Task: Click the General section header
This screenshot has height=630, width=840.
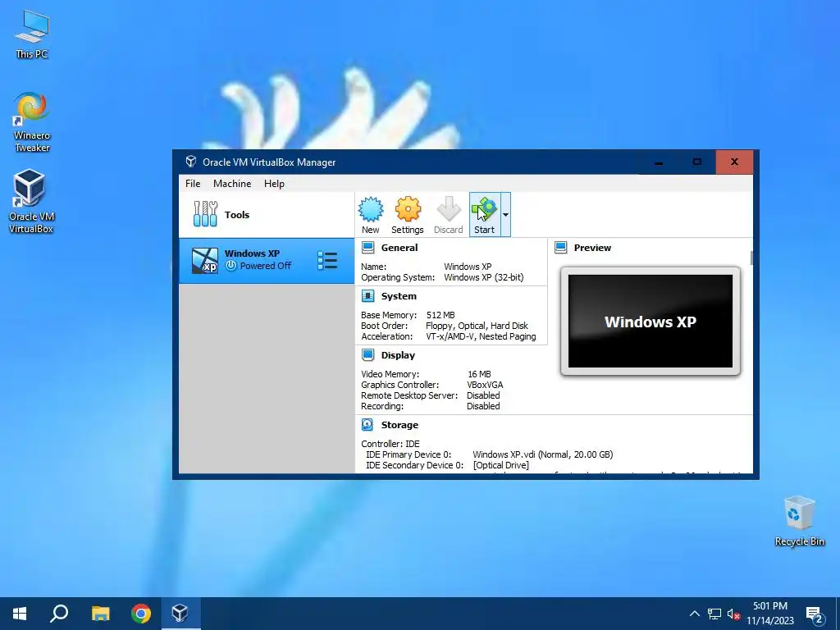Action: pos(399,248)
